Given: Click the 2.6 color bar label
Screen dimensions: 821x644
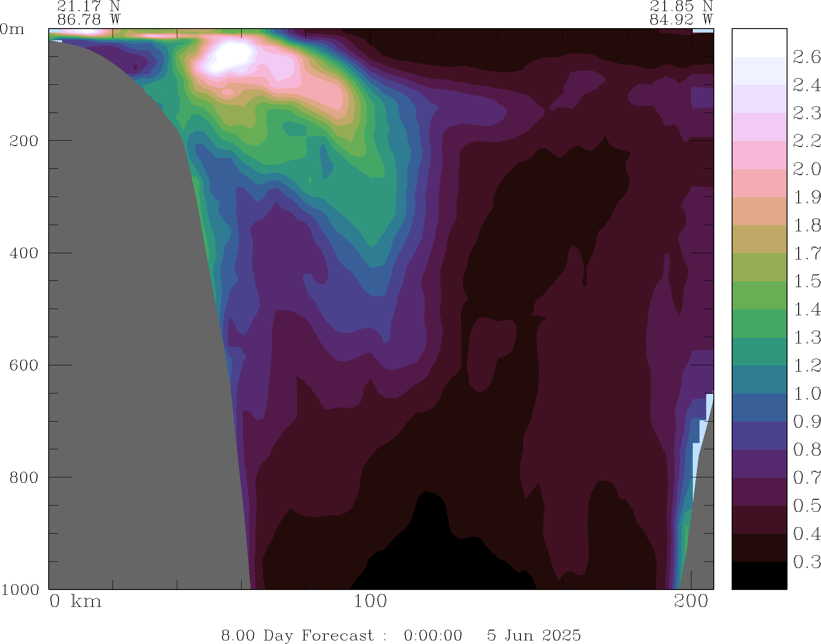Looking at the screenshot, I should 806,57.
